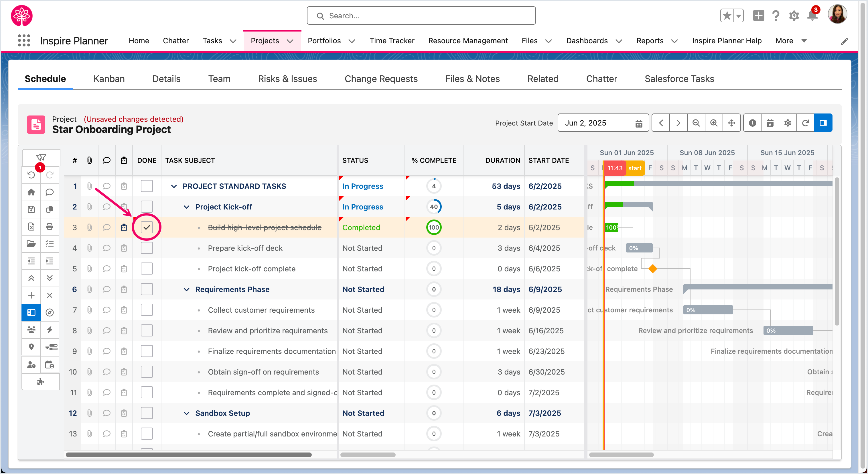This screenshot has width=868, height=474.
Task: Check Done for Collect customer requirements
Action: [x=147, y=310]
